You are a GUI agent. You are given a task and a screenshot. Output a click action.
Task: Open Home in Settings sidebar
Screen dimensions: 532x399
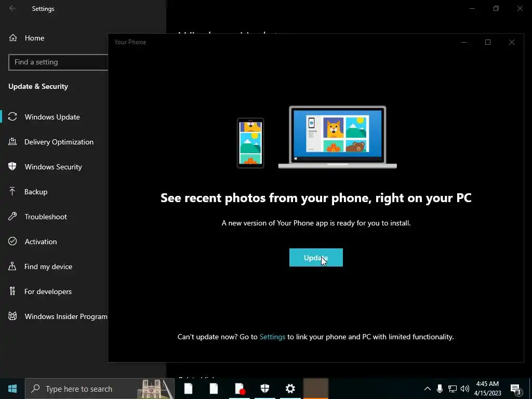coord(34,38)
